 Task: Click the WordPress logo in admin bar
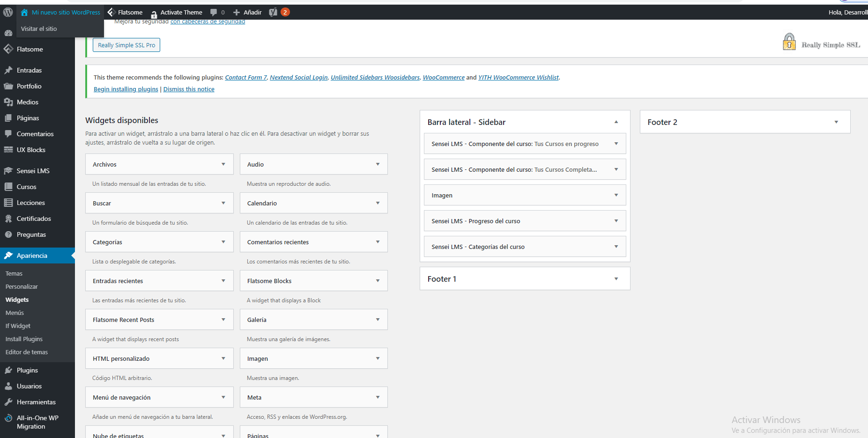coord(8,12)
